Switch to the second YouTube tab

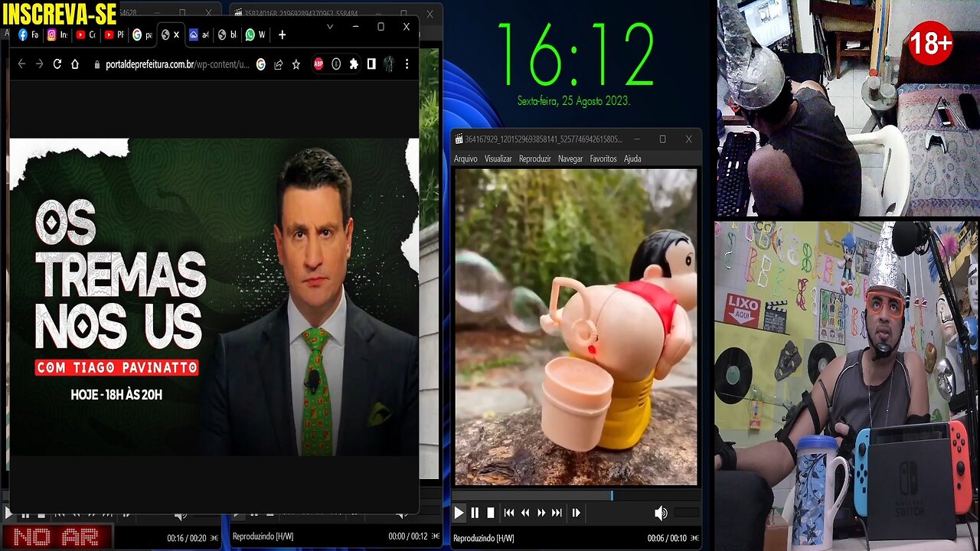(x=114, y=34)
